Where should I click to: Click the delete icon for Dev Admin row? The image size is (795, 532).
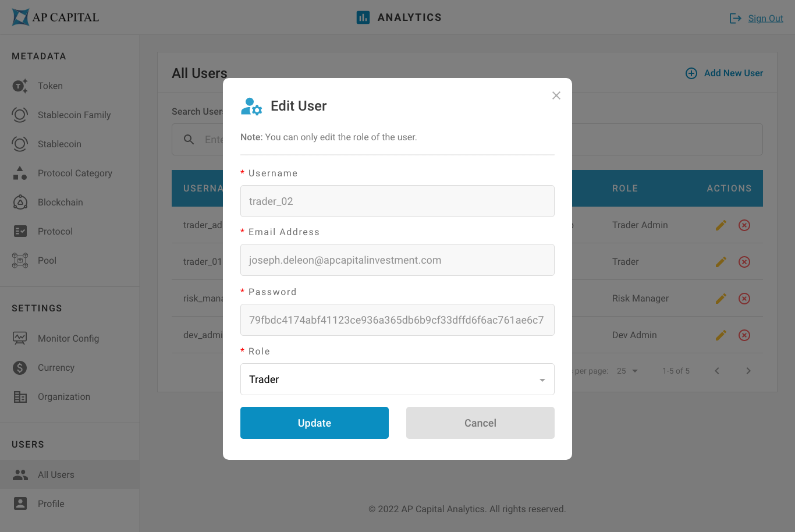[x=744, y=335]
